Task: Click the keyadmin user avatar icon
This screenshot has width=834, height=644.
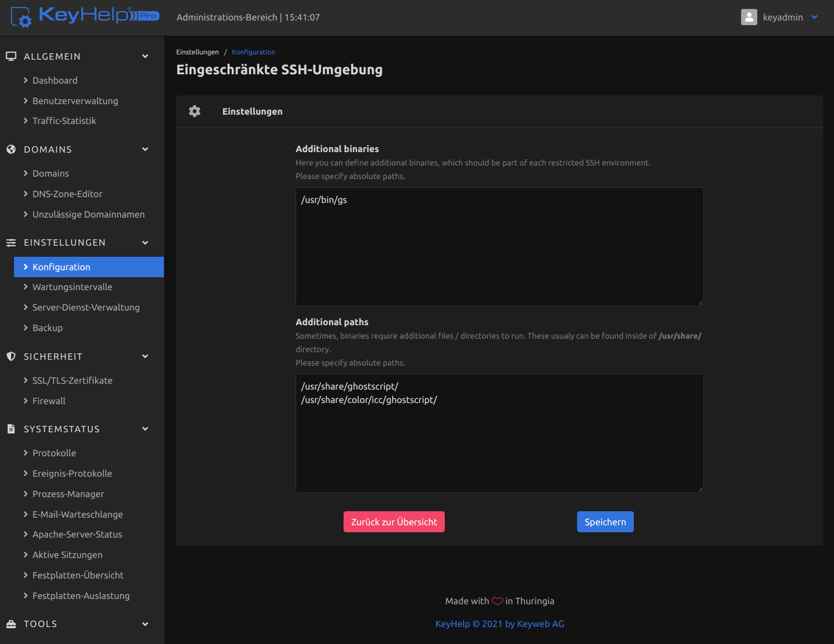Action: (x=749, y=17)
